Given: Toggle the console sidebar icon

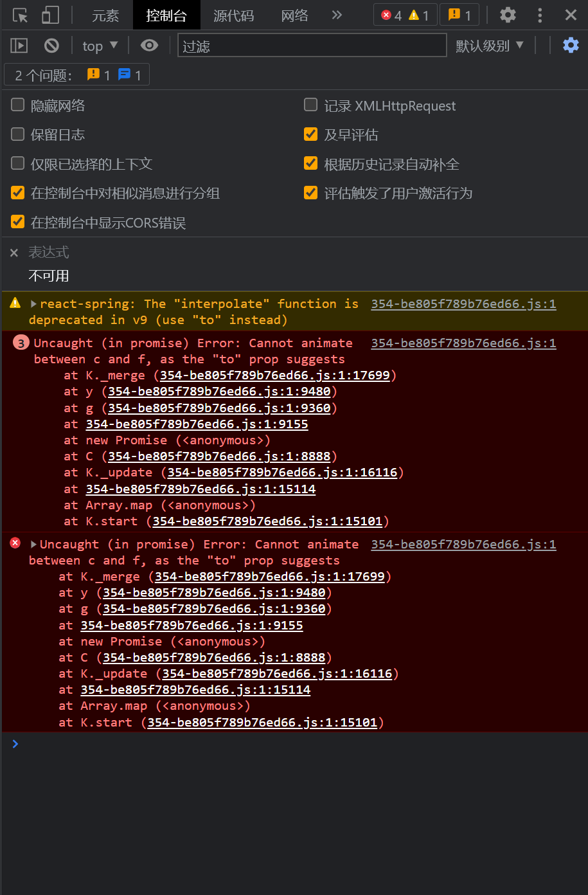Looking at the screenshot, I should click(19, 46).
